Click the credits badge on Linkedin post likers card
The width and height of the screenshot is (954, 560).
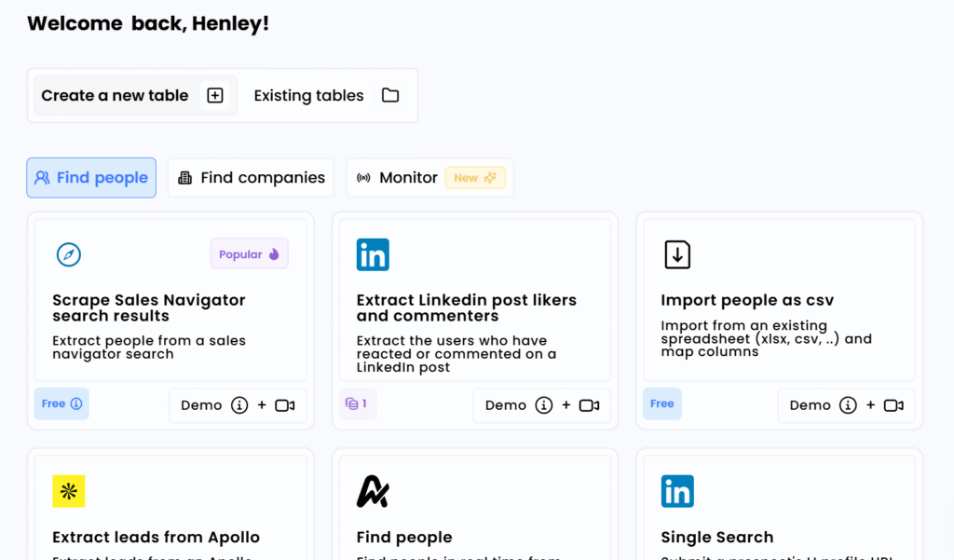(x=357, y=404)
